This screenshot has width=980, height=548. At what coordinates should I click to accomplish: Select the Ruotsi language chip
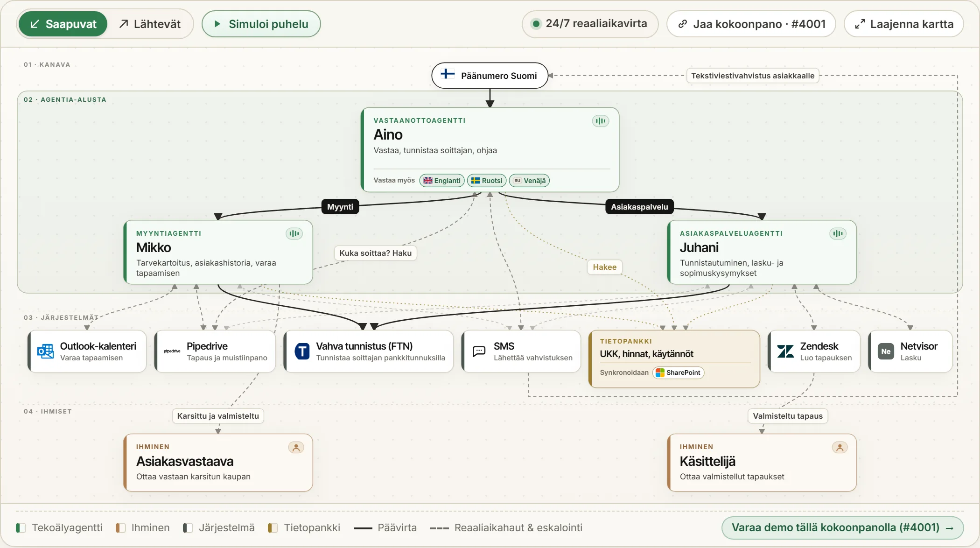[x=487, y=181]
